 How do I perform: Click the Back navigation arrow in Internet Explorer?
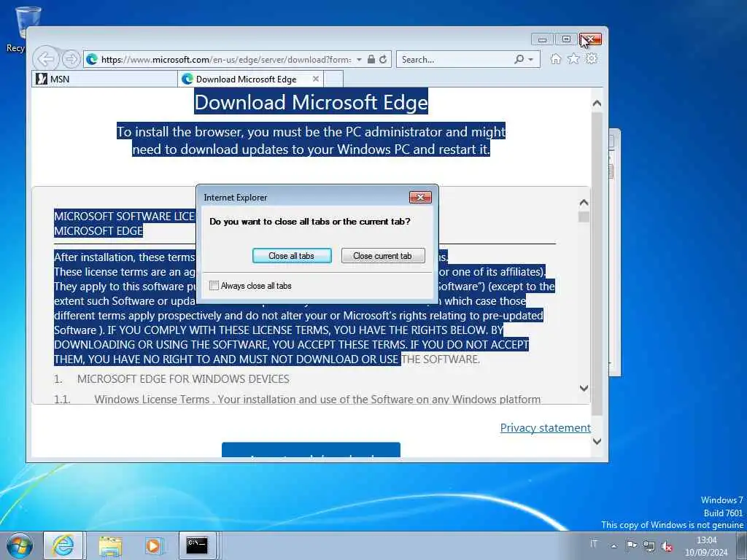point(46,60)
